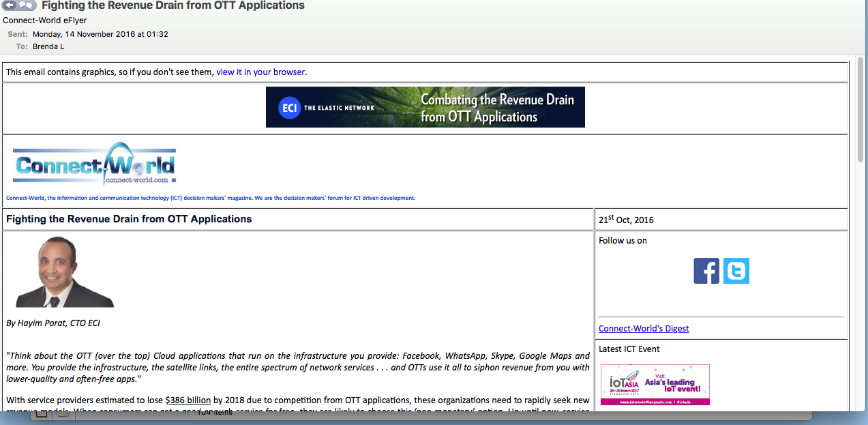Click the vertical scrollbar thumb
The width and height of the screenshot is (868, 425).
click(860, 109)
